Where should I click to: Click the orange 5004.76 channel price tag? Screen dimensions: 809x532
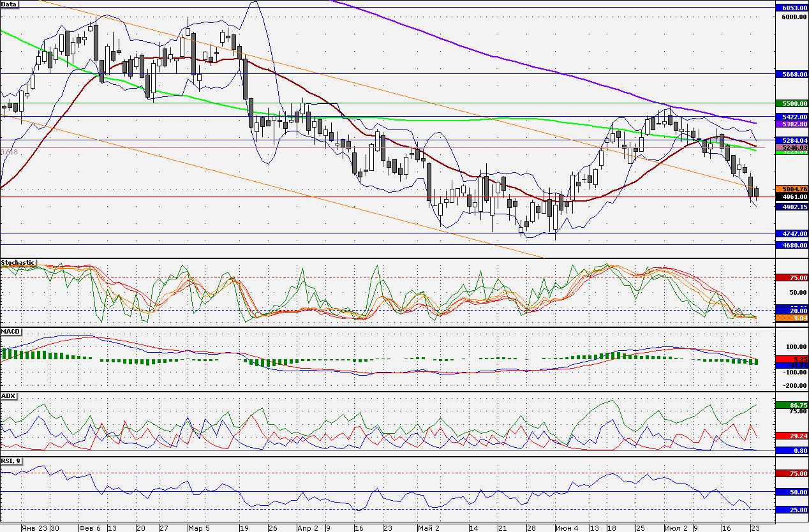coord(791,189)
